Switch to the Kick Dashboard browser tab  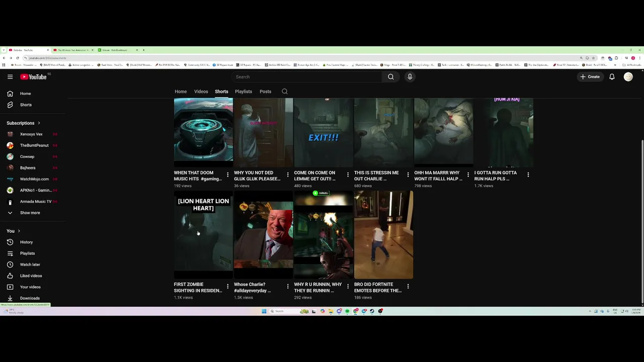tap(118, 50)
